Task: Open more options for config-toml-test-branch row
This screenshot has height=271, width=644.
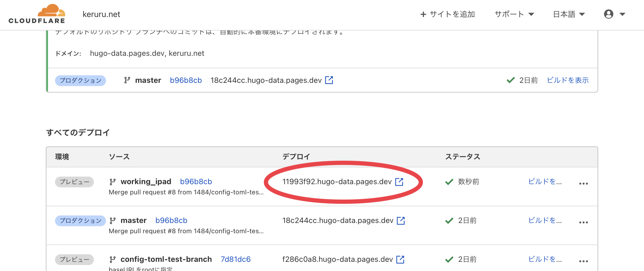Action: [x=583, y=261]
